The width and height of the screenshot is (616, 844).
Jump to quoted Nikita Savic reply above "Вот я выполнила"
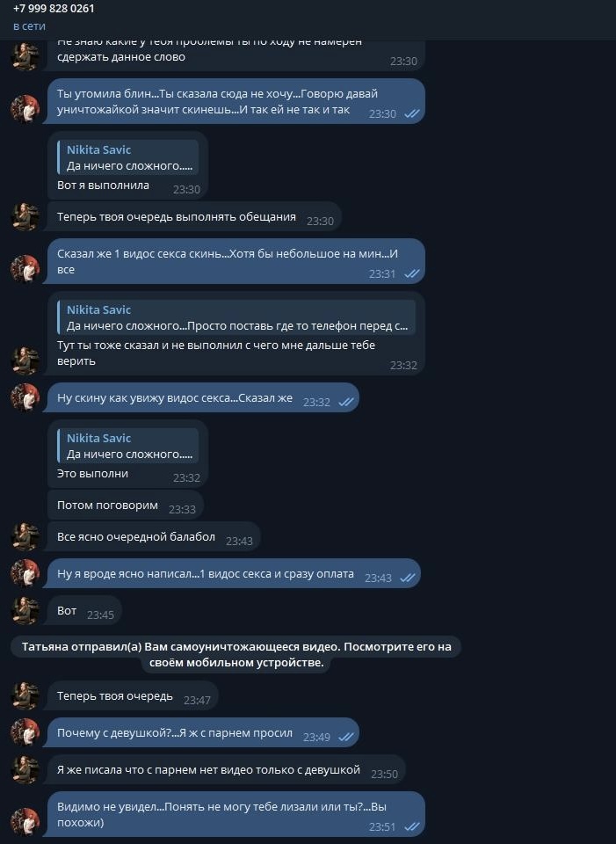click(x=128, y=157)
